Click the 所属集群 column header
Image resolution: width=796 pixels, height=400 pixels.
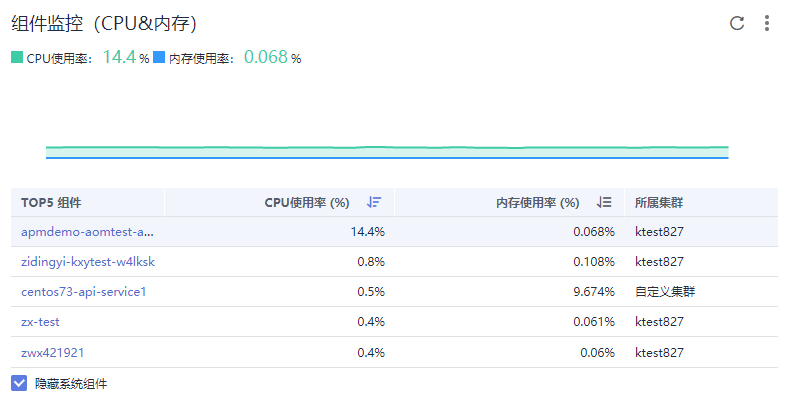(x=659, y=202)
